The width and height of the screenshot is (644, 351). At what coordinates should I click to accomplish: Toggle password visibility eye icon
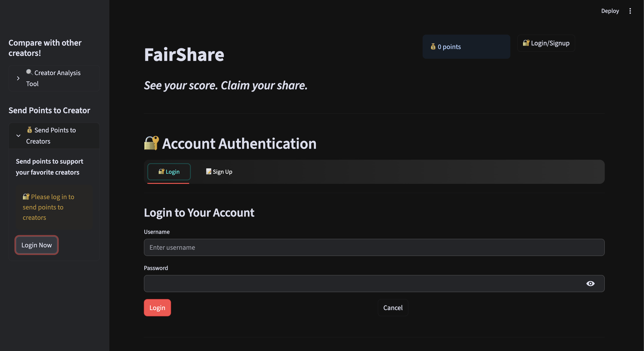(x=590, y=283)
